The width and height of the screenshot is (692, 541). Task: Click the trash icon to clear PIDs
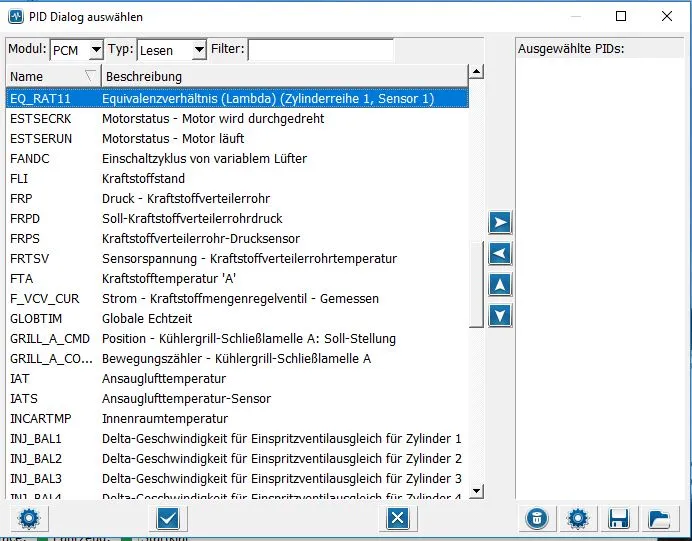537,518
